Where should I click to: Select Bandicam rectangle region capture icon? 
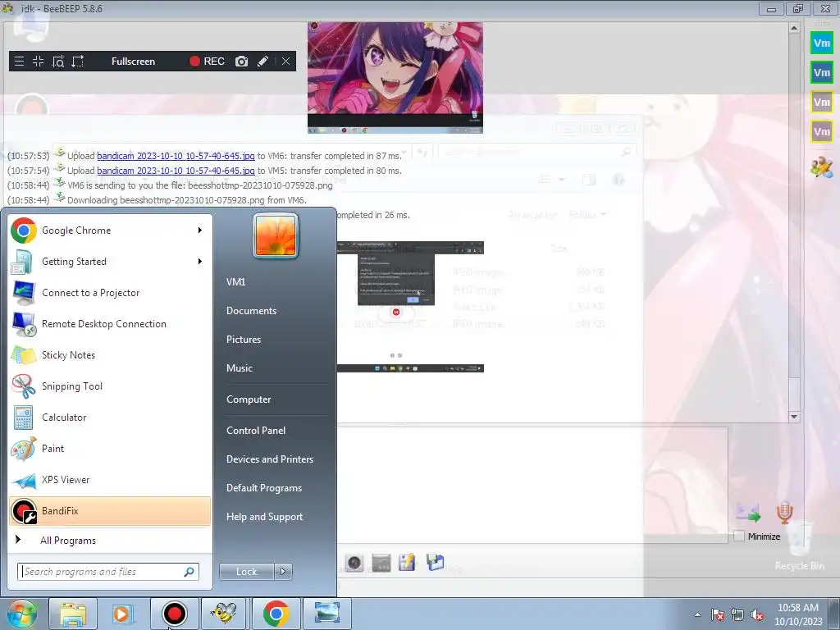78,61
